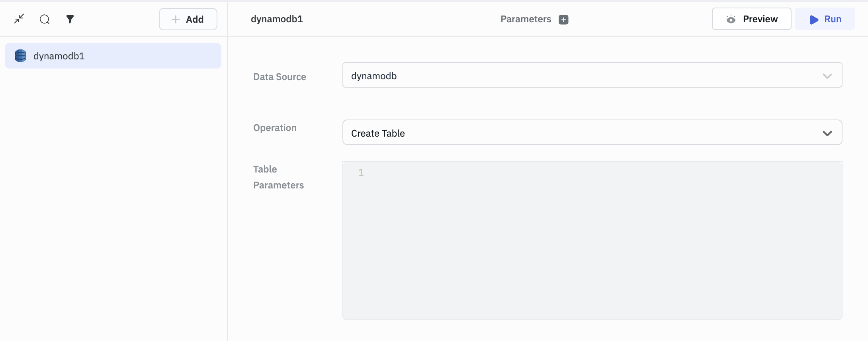Viewport: 868px width, 341px height.
Task: Click the DynamoDB database icon in the query list
Action: tap(20, 56)
